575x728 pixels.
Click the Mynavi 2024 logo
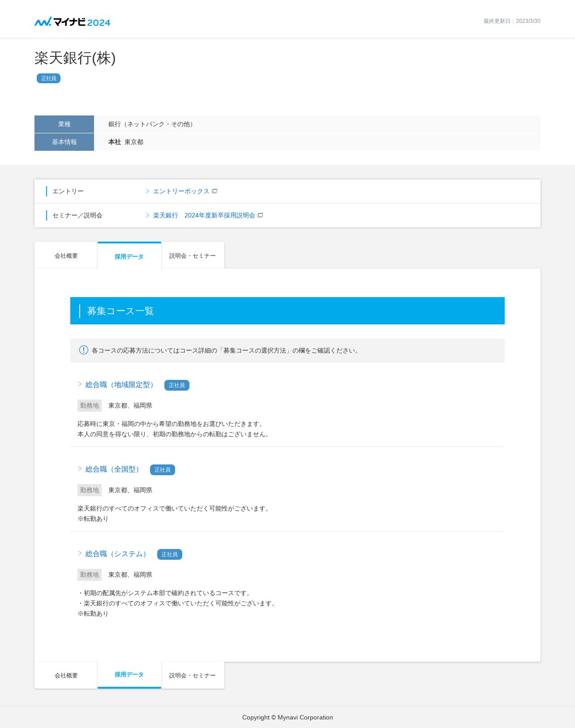[x=73, y=22]
